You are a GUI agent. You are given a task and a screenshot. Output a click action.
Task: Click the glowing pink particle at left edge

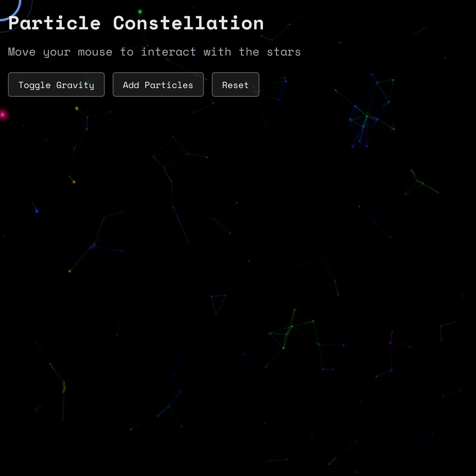pos(3,115)
